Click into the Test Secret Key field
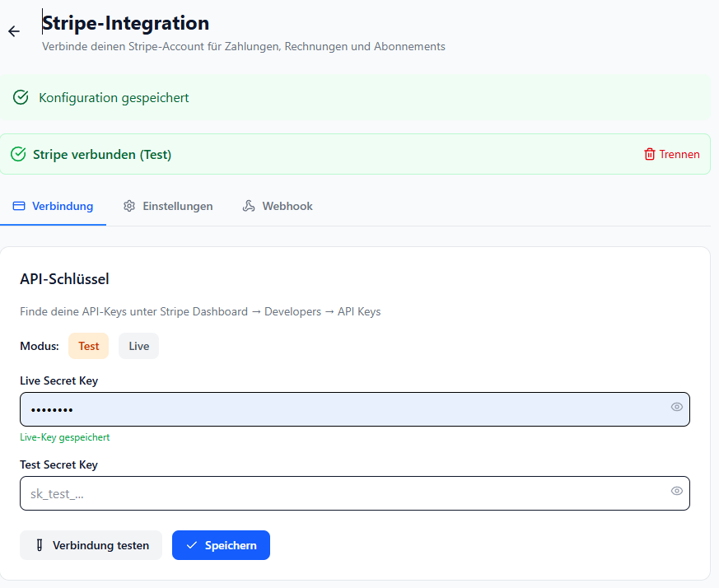Viewport: 719px width, 588px height. (354, 493)
